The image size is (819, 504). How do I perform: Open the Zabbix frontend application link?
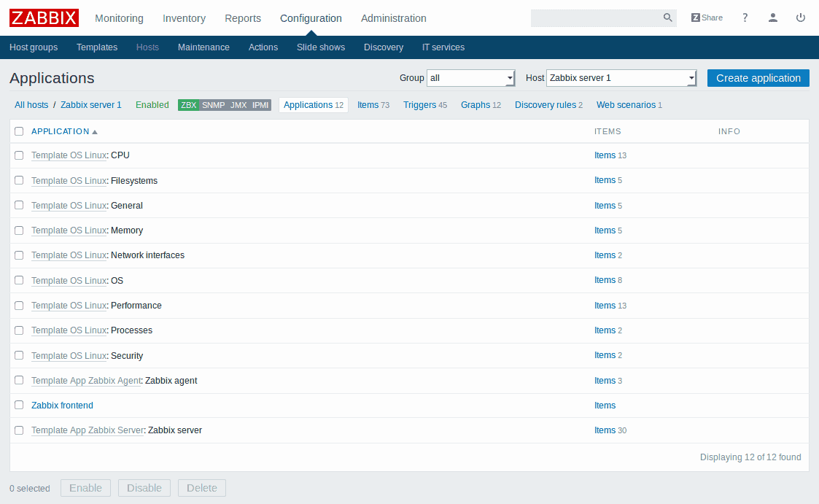(62, 406)
